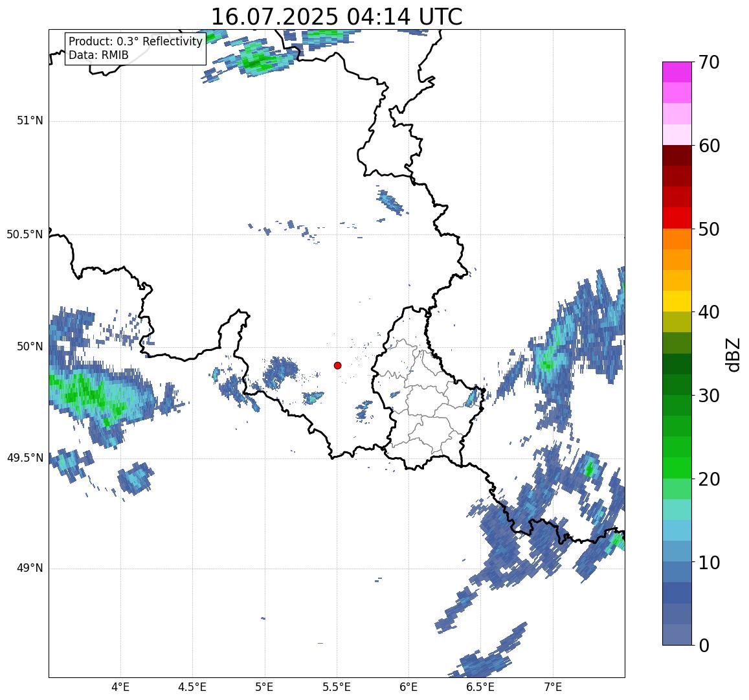
Task: Click the colorbar "70" tick label
Action: pyautogui.click(x=709, y=62)
